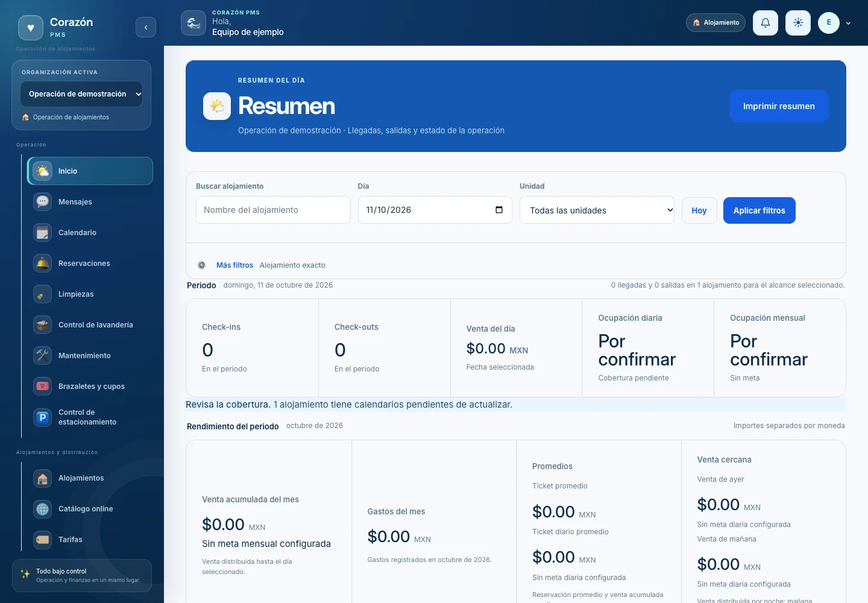Click Aplicar filtros button
The image size is (868, 603).
(x=759, y=210)
